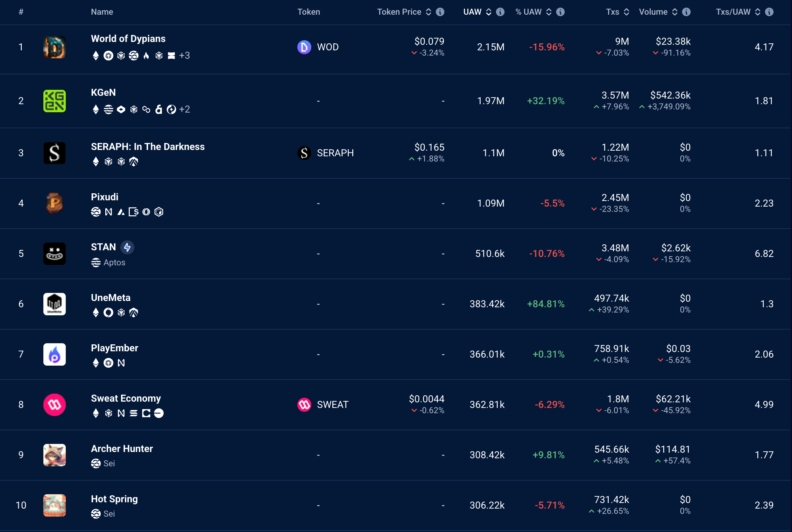Click the KGeN green logo thumbnail

coord(55,101)
